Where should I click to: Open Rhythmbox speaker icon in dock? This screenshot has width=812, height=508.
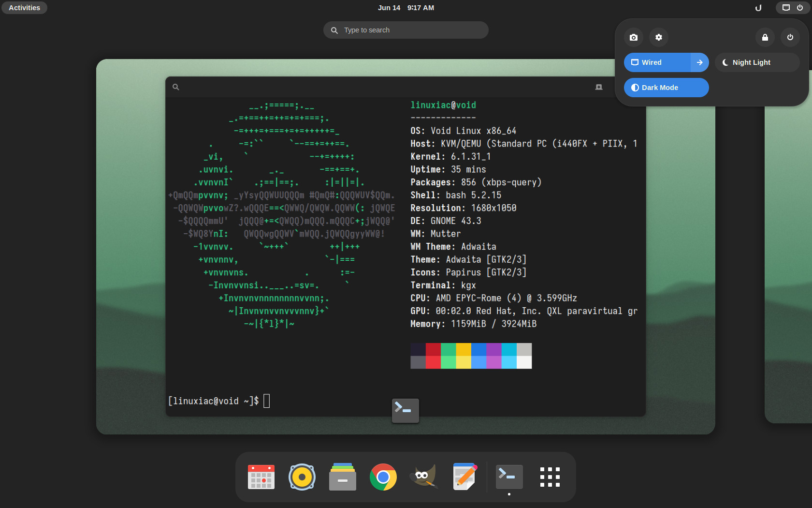(302, 477)
